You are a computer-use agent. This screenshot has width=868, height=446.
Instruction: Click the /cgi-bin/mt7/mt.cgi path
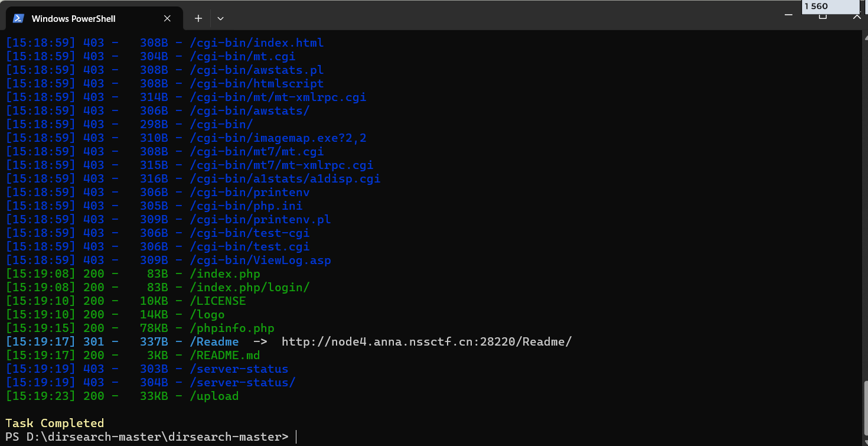(x=257, y=152)
